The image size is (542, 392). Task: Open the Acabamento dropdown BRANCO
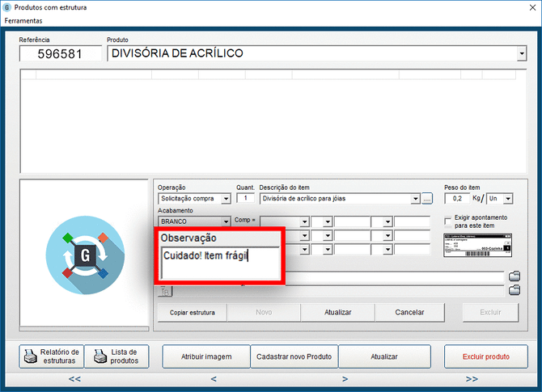point(194,221)
